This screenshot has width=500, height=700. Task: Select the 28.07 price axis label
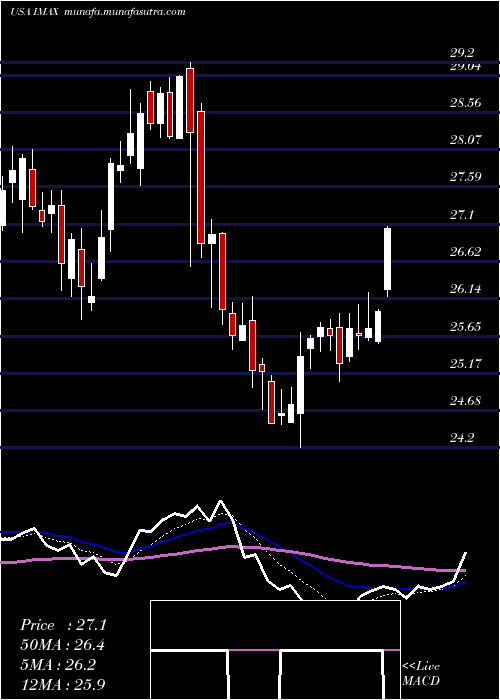[466, 140]
